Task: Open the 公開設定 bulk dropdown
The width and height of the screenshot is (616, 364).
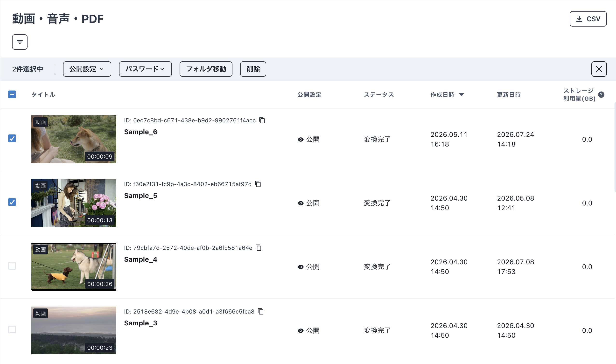Action: pyautogui.click(x=87, y=69)
